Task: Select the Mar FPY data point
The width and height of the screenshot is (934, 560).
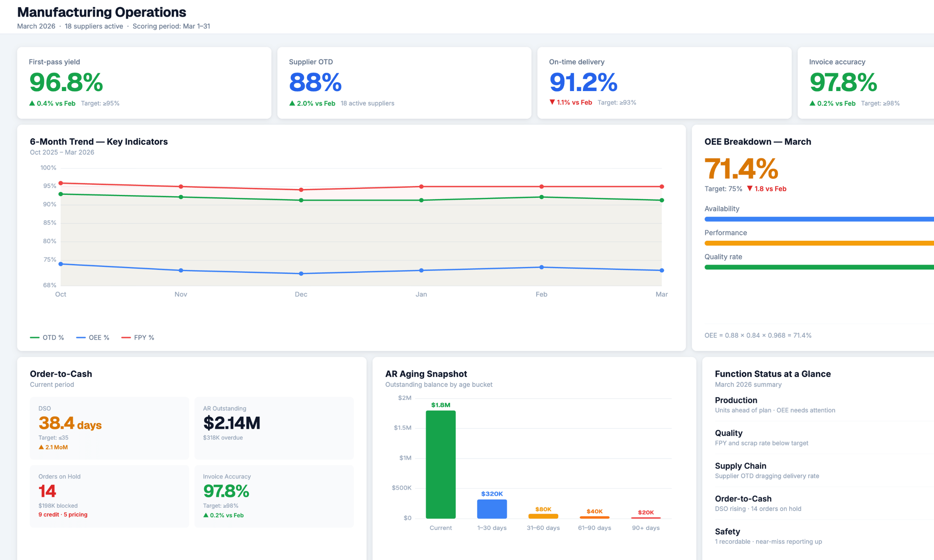Action: coord(661,186)
